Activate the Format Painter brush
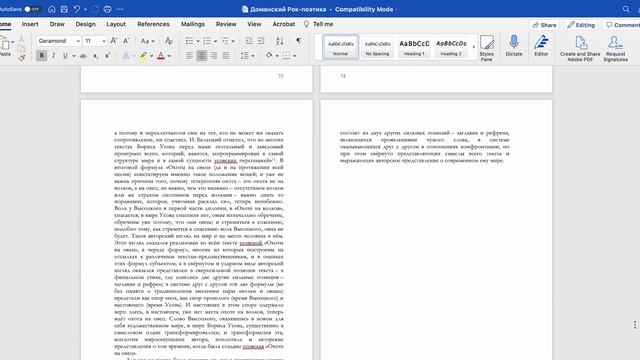This screenshot has width=640, height=360. coord(21,58)
